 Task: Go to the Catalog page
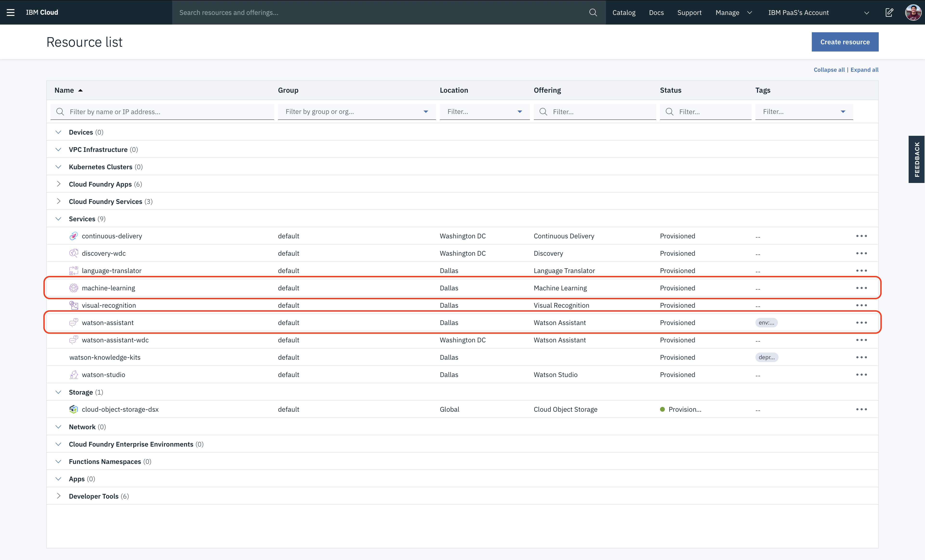(624, 12)
